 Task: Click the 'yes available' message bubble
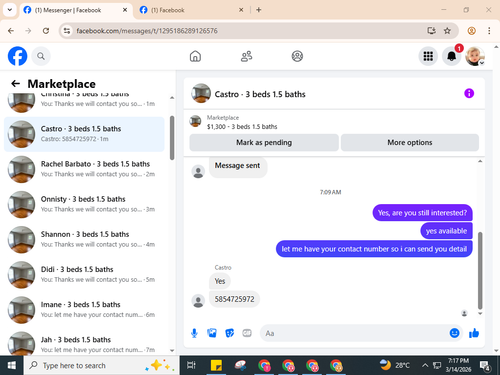pyautogui.click(x=446, y=231)
